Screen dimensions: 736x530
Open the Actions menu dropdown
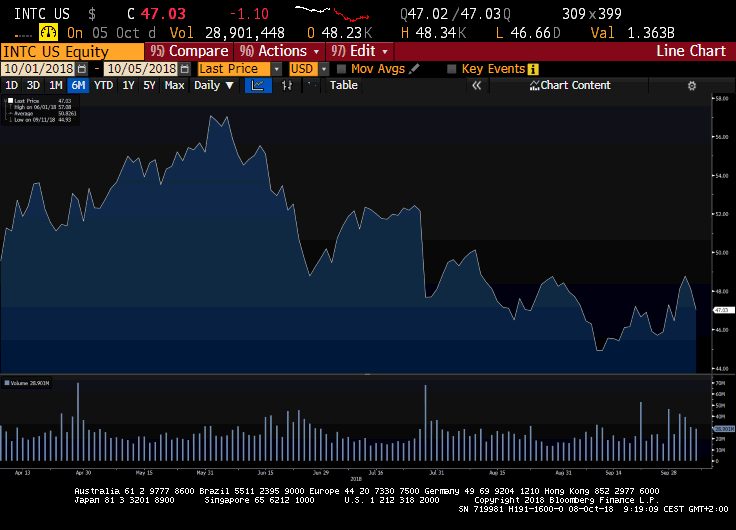(279, 51)
